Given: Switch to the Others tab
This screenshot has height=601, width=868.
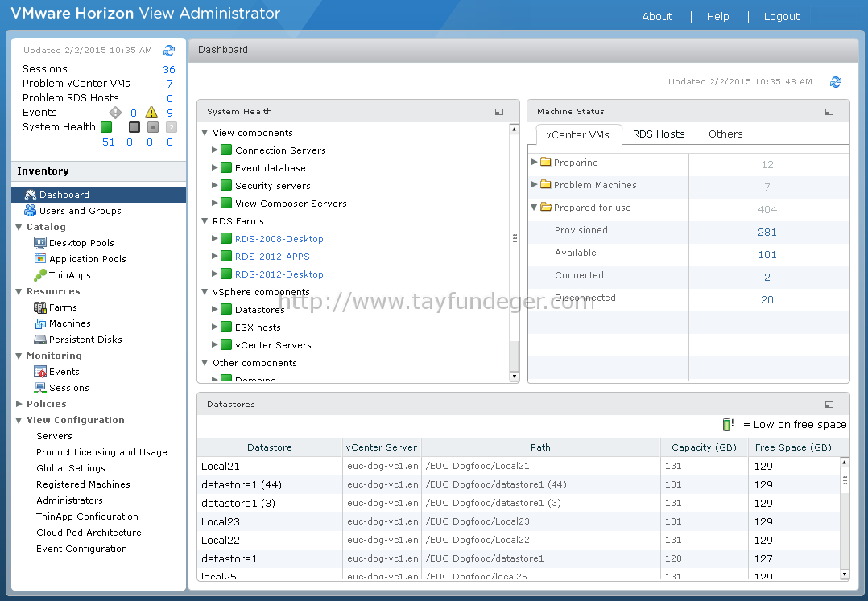Looking at the screenshot, I should point(725,134).
